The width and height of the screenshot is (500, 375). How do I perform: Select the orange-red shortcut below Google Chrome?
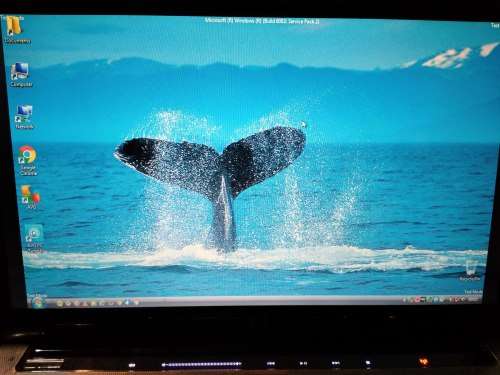click(x=31, y=197)
